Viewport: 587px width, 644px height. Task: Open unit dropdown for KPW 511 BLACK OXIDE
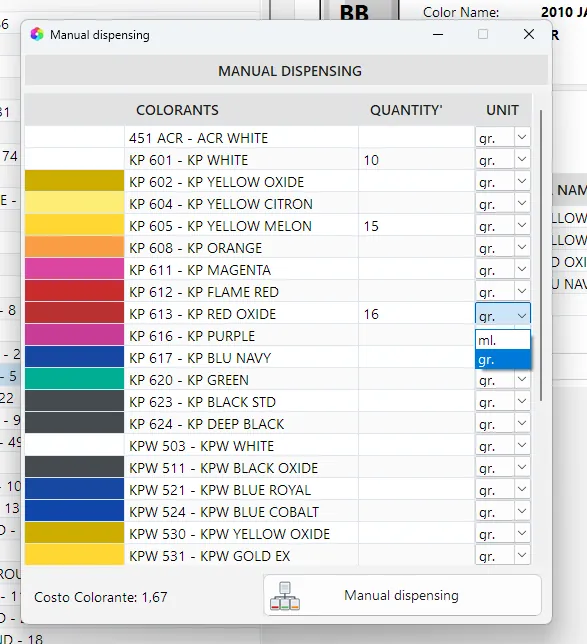point(522,467)
